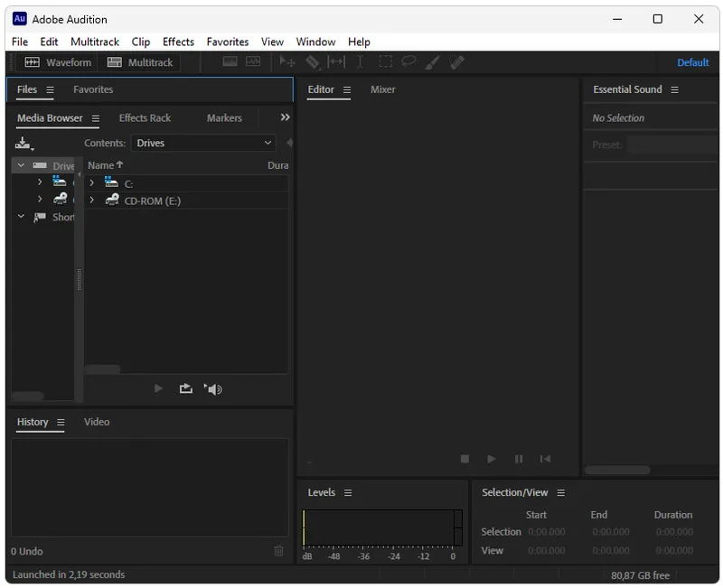Select the Razor tool

(x=312, y=61)
